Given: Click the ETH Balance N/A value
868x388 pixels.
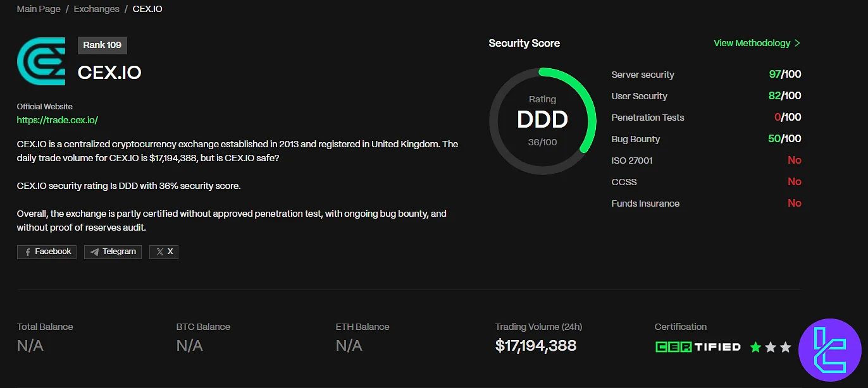Looking at the screenshot, I should pyautogui.click(x=349, y=346).
